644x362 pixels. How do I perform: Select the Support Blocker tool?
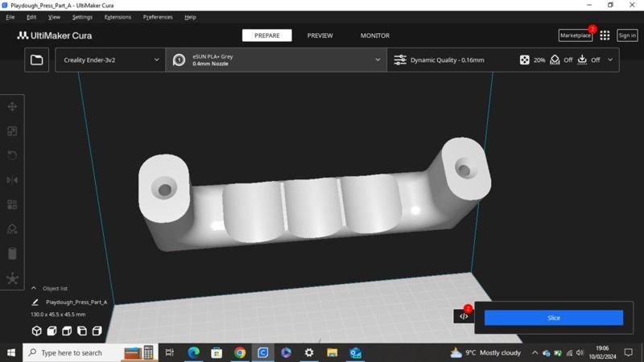click(x=12, y=229)
